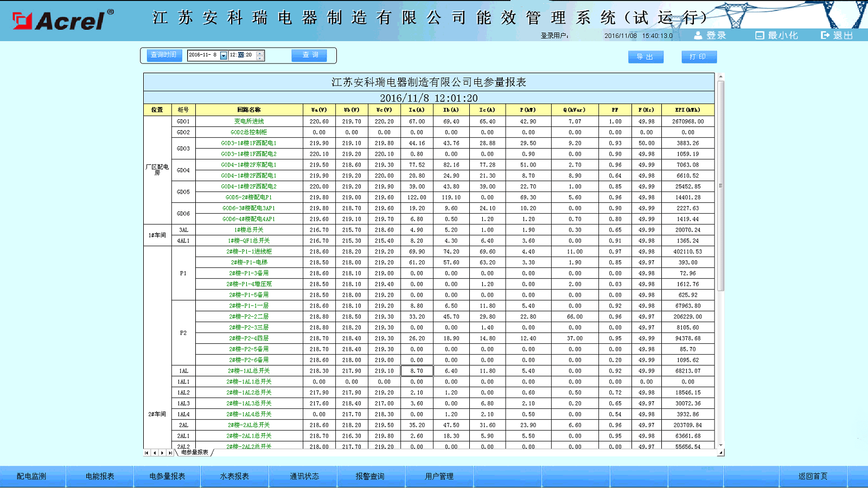Jump to first sheet with navigation arrow
Image resolution: width=868 pixels, height=488 pixels.
146,453
